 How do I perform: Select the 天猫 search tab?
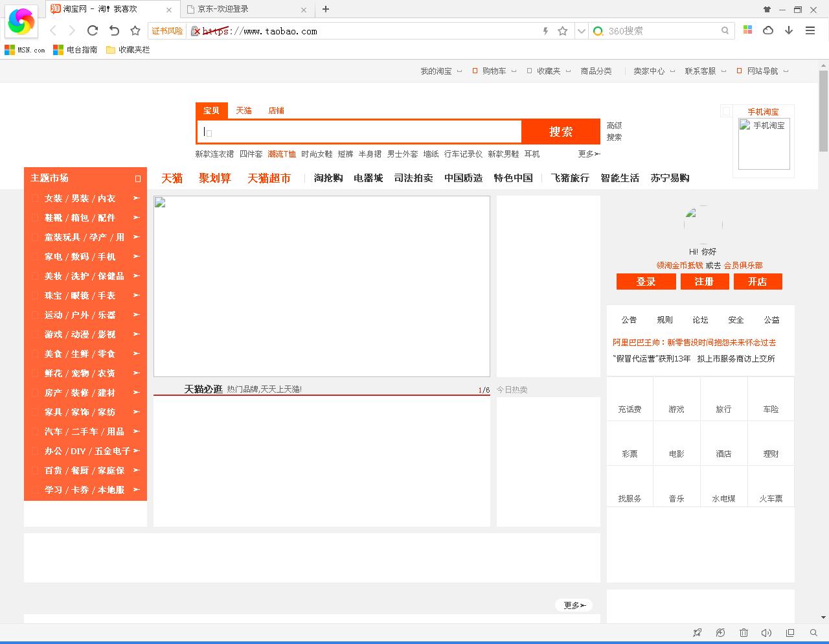click(244, 111)
